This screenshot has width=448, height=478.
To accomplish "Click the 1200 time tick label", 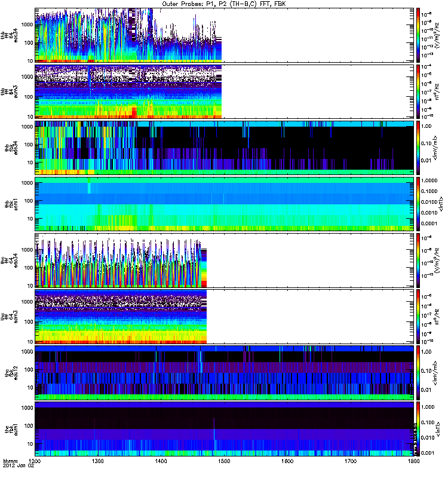I will (35, 462).
